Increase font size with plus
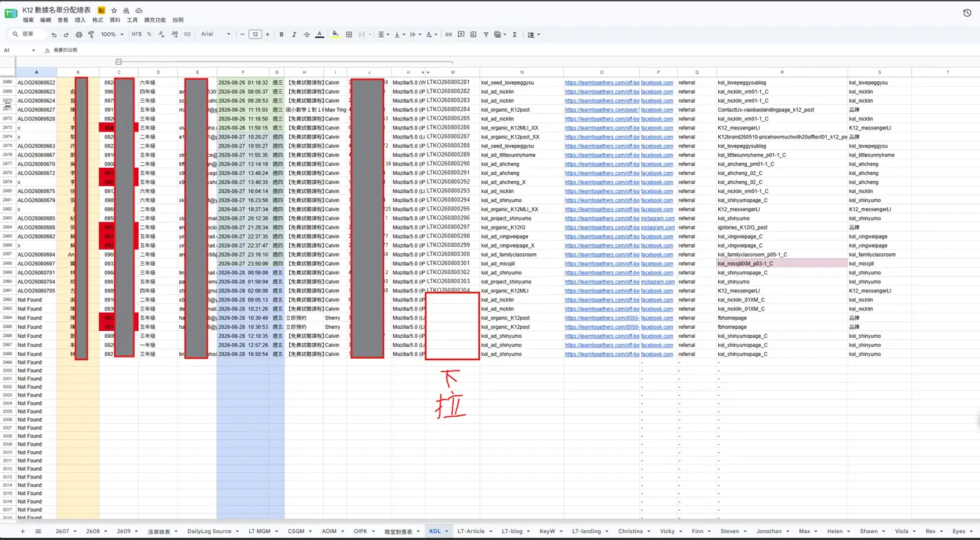This screenshot has width=980, height=540. (x=267, y=34)
